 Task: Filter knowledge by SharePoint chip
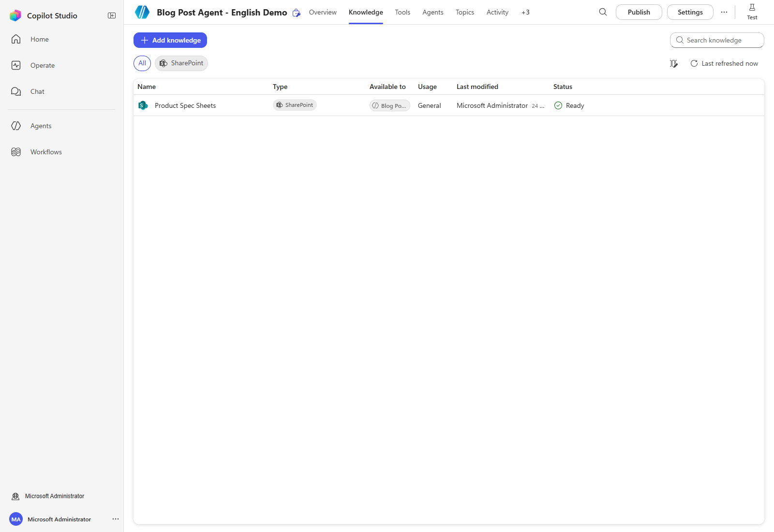click(x=181, y=63)
